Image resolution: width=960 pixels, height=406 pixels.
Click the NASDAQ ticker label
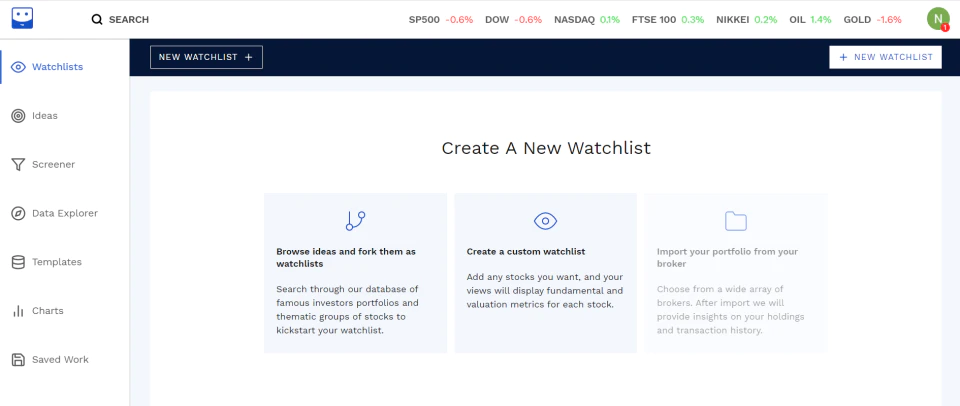coord(574,20)
